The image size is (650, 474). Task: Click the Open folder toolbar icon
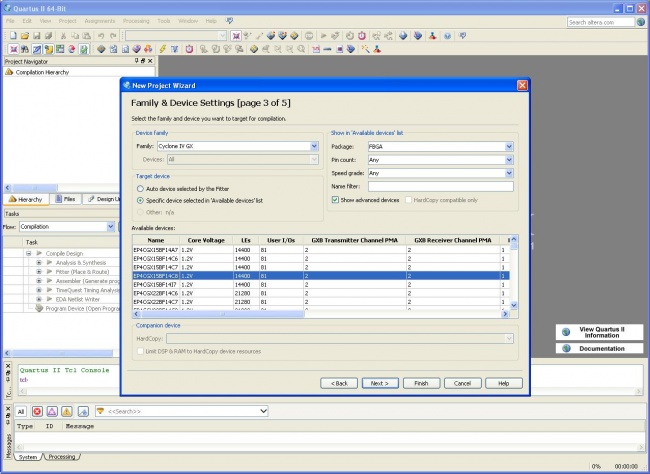[25, 36]
